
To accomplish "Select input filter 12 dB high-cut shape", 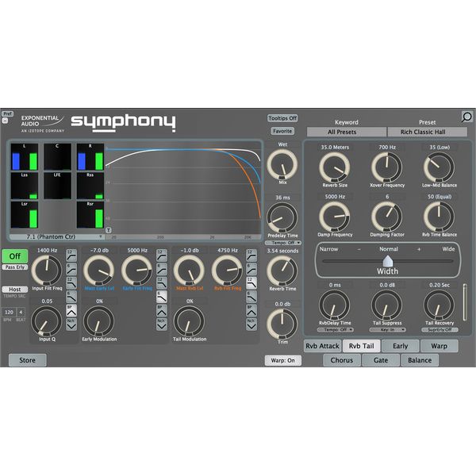I will [71, 283].
